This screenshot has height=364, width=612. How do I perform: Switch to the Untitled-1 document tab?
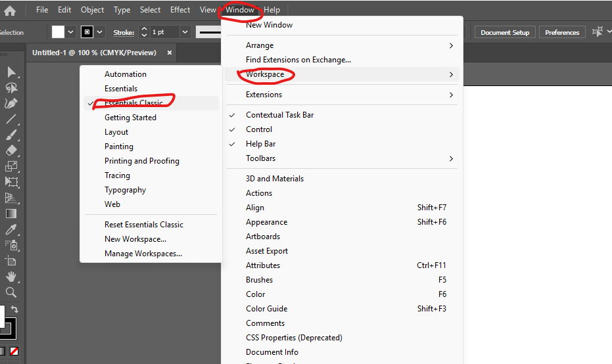[x=94, y=53]
